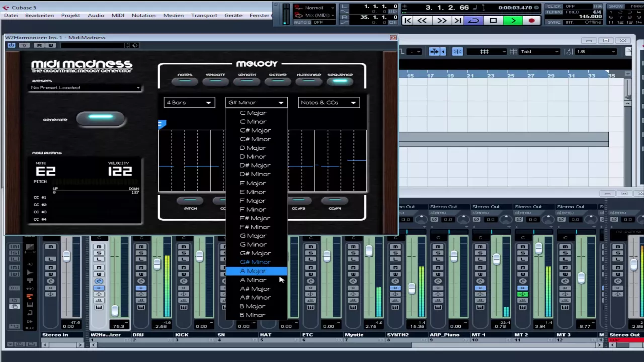Image resolution: width=644 pixels, height=362 pixels.
Task: Collapse the G# Minor scale dropdown
Action: tap(257, 103)
